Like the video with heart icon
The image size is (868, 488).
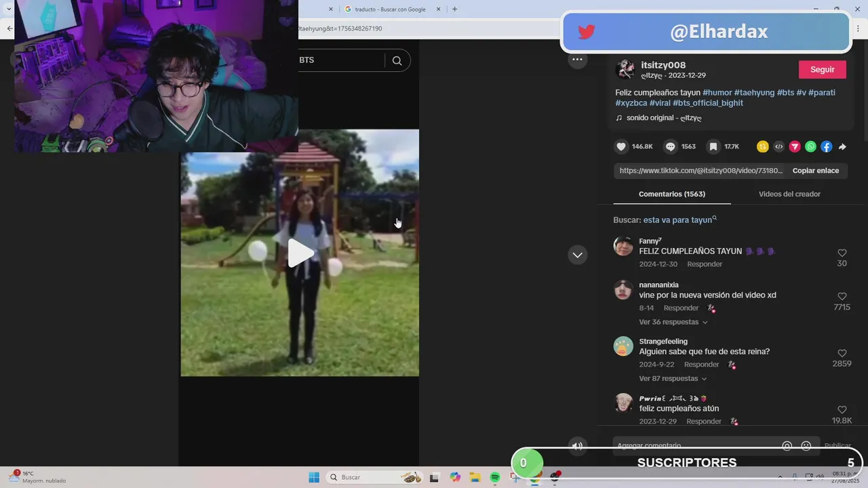[621, 146]
